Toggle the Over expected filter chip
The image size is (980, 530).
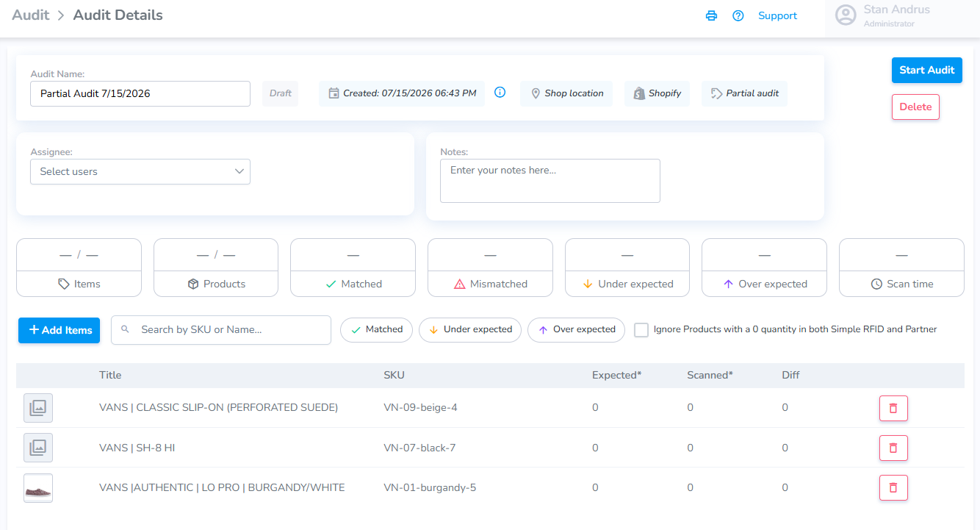(576, 329)
